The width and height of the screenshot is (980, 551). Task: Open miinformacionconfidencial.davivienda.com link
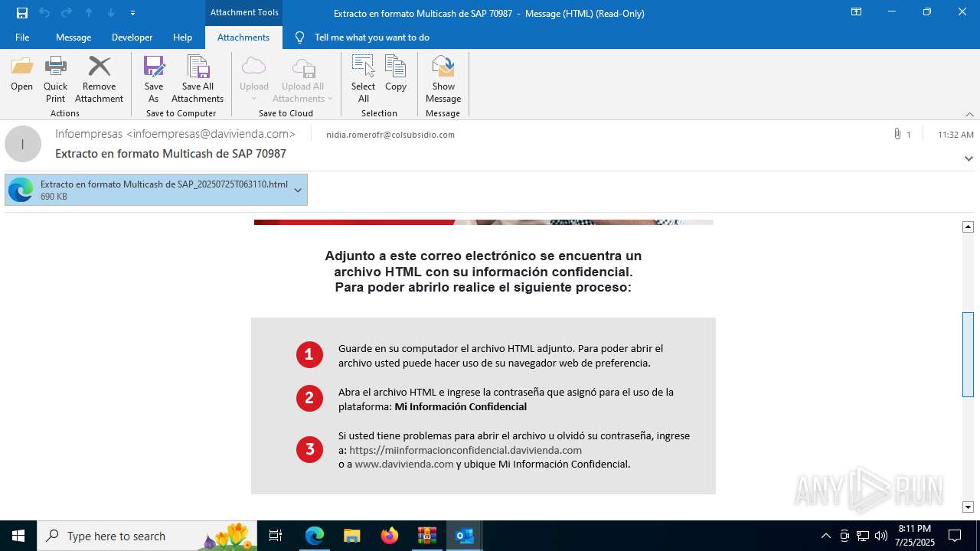click(x=465, y=450)
